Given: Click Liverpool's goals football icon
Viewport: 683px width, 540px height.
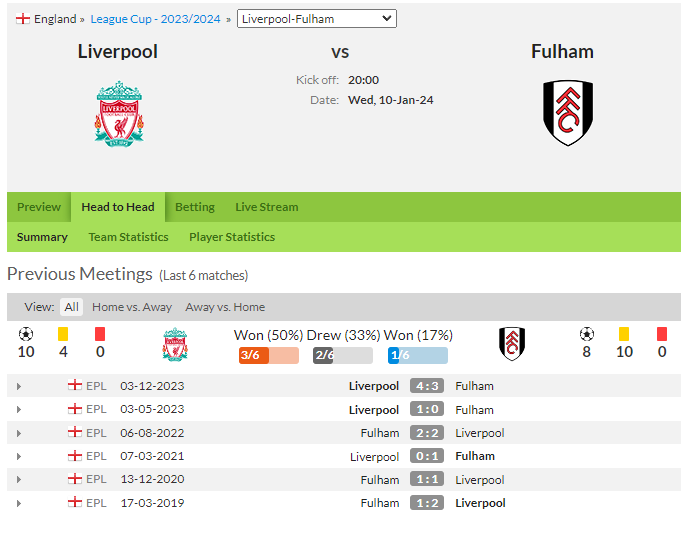Looking at the screenshot, I should click(x=26, y=334).
